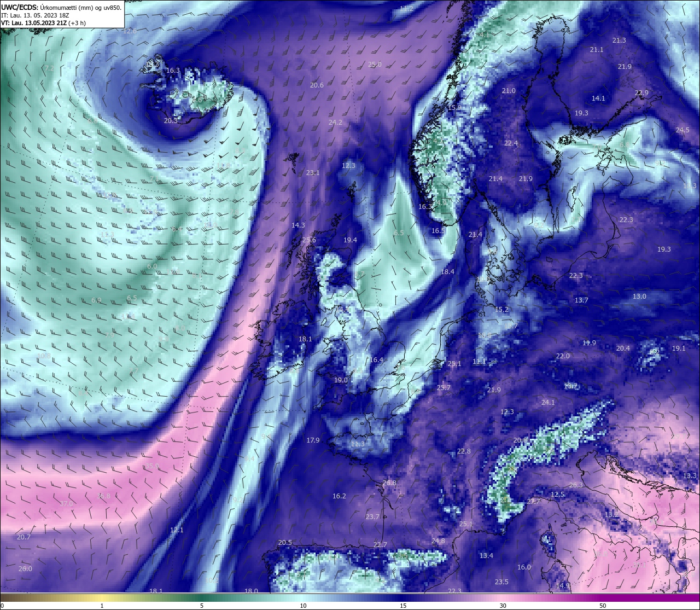Click the map value 16.3 near Iceland
The height and width of the screenshot is (610, 700).
pyautogui.click(x=173, y=71)
